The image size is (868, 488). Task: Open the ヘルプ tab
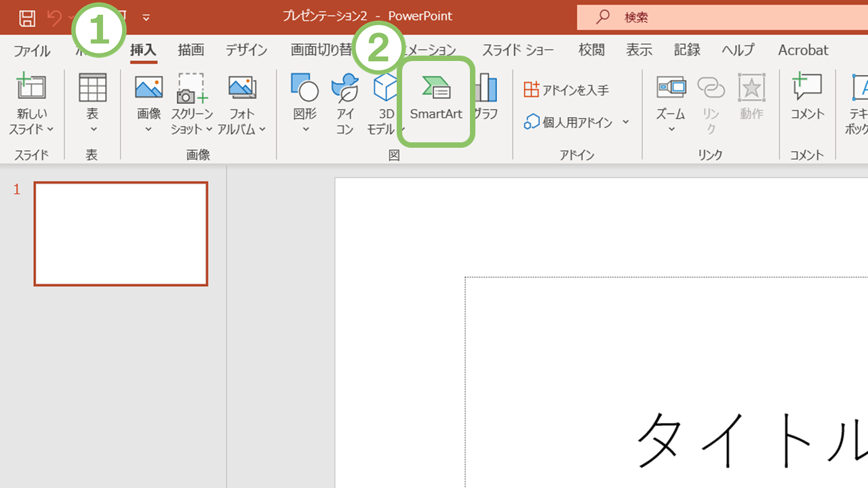[x=738, y=50]
